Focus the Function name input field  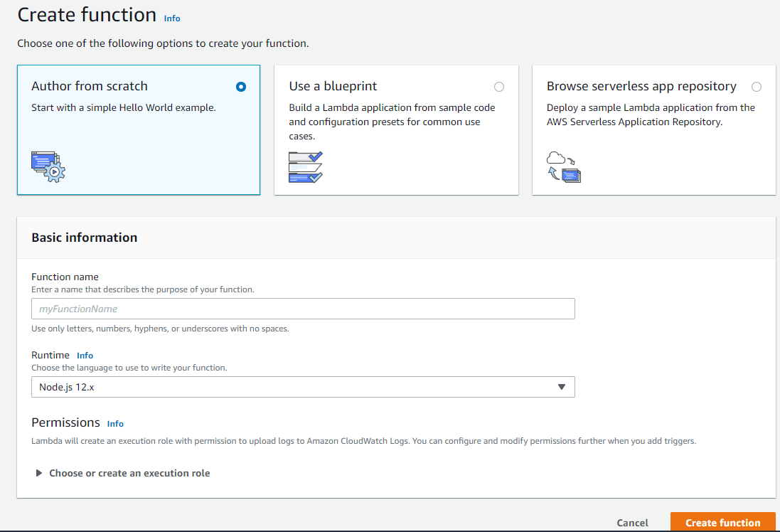tap(302, 309)
